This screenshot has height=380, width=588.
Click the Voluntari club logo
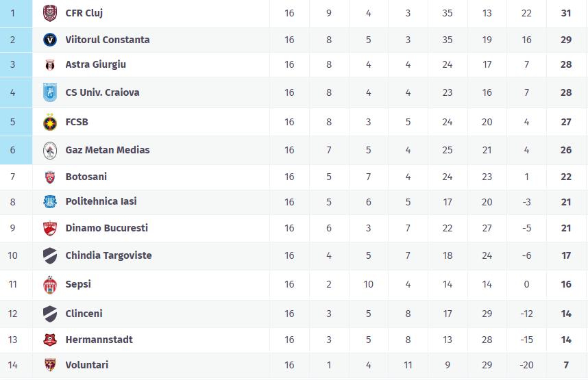pyautogui.click(x=50, y=365)
